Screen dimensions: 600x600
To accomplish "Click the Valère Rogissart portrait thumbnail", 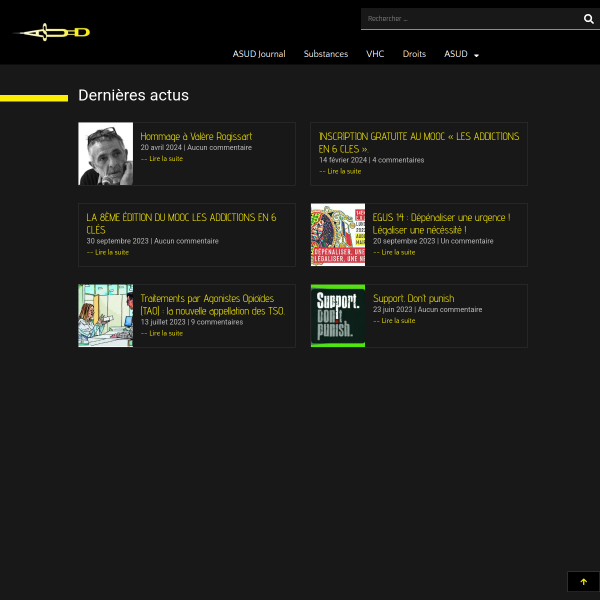I will [106, 154].
